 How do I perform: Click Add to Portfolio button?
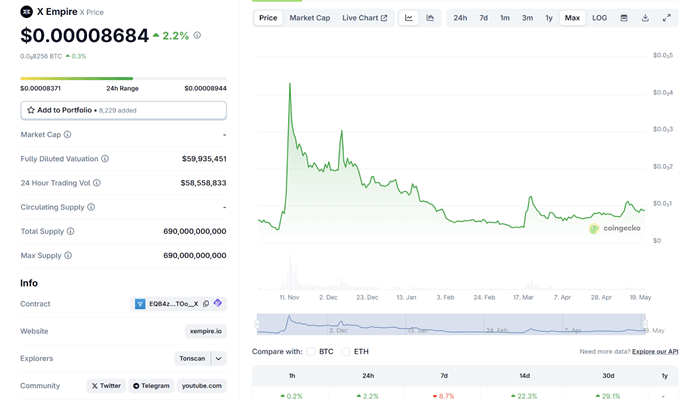(x=123, y=110)
